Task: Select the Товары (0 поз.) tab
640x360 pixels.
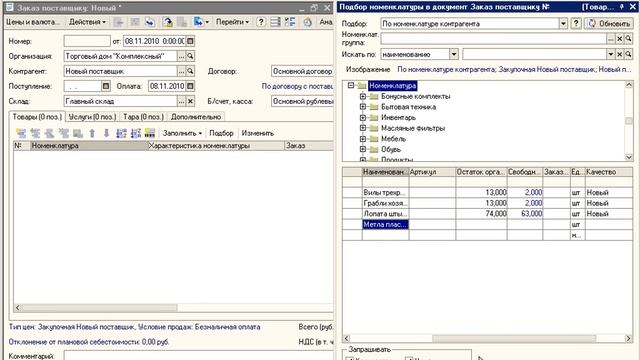Action: (x=37, y=117)
